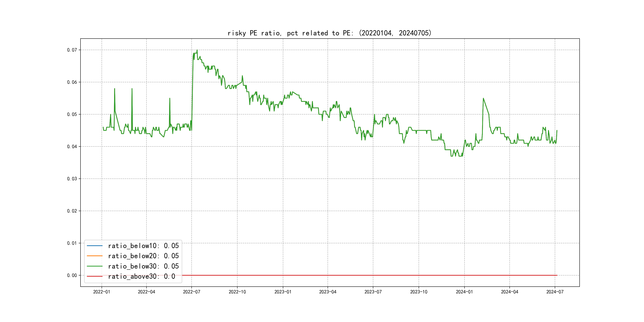Image resolution: width=644 pixels, height=322 pixels.
Task: Click the 0.04 y-axis tick label
Action: 72,146
